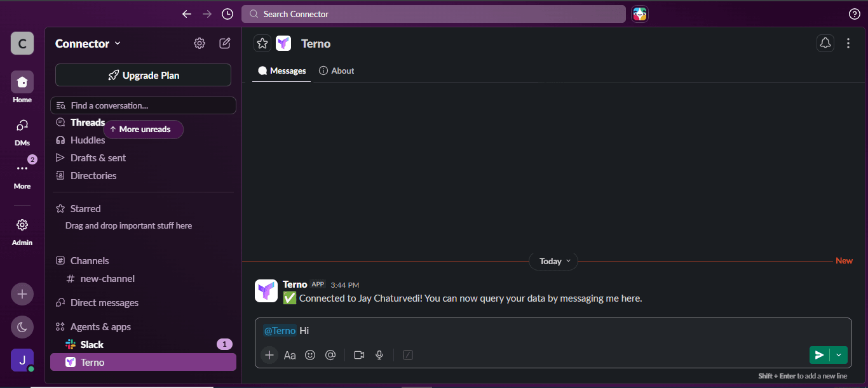The width and height of the screenshot is (868, 388).
Task: Click the @Terno mention in composer
Action: (280, 331)
